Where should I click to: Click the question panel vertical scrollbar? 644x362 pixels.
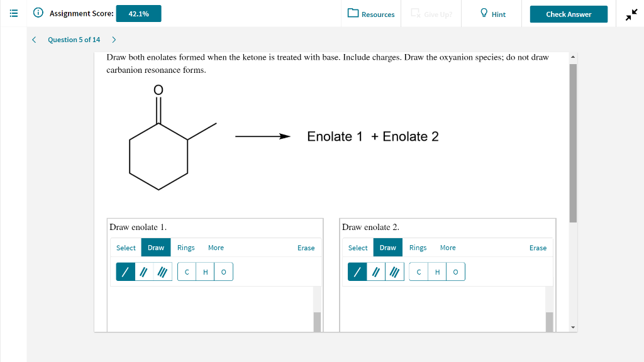pyautogui.click(x=573, y=143)
